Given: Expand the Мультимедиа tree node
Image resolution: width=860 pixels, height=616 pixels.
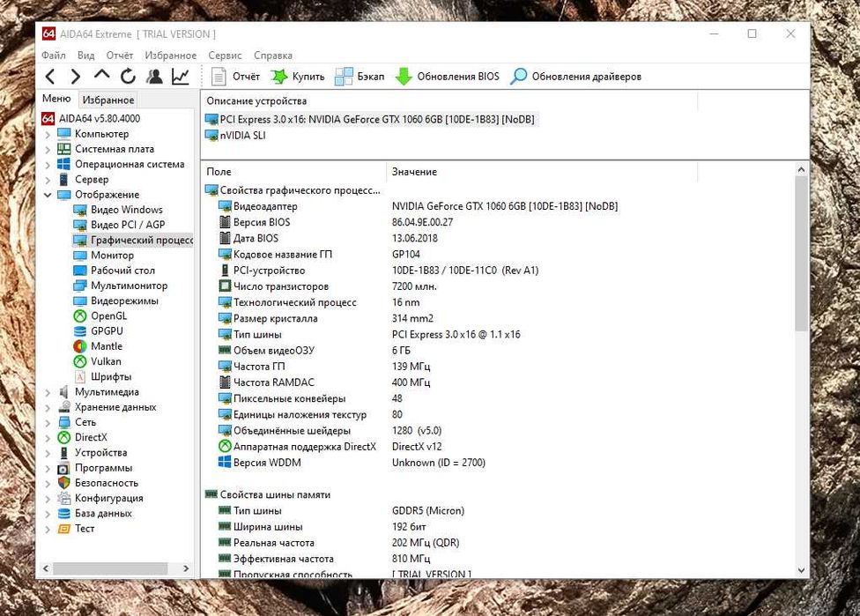Looking at the screenshot, I should (x=48, y=392).
